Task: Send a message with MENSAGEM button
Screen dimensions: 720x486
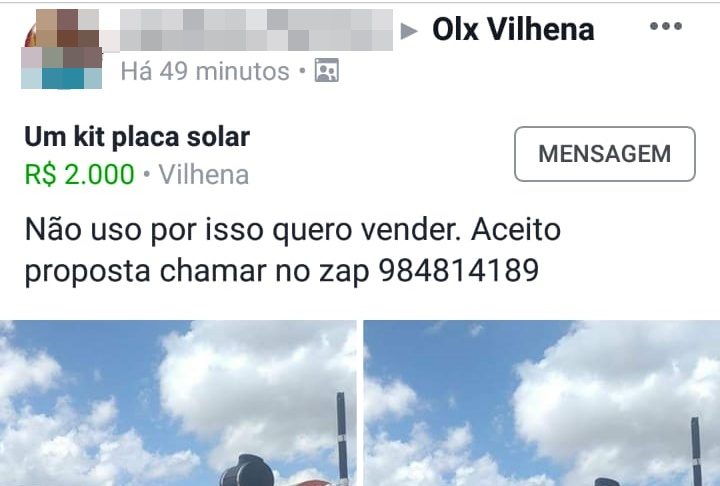Action: pyautogui.click(x=605, y=154)
